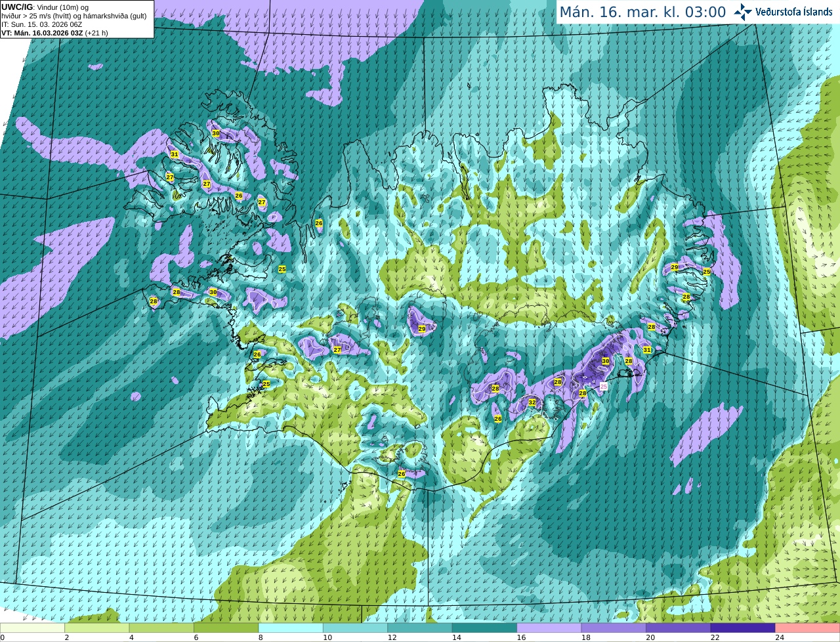The image size is (840, 642).
Task: Click the legend scale value 12
Action: (392, 637)
